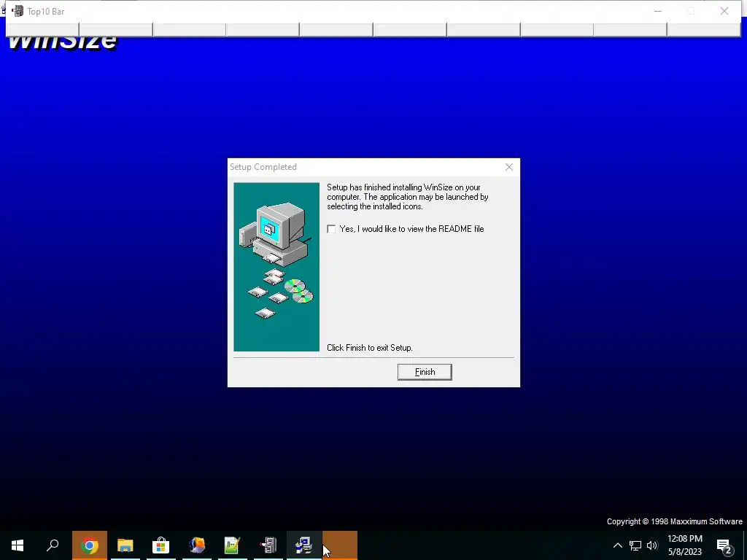Minimize the Top10 Bar window
The image size is (747, 560).
pos(658,11)
